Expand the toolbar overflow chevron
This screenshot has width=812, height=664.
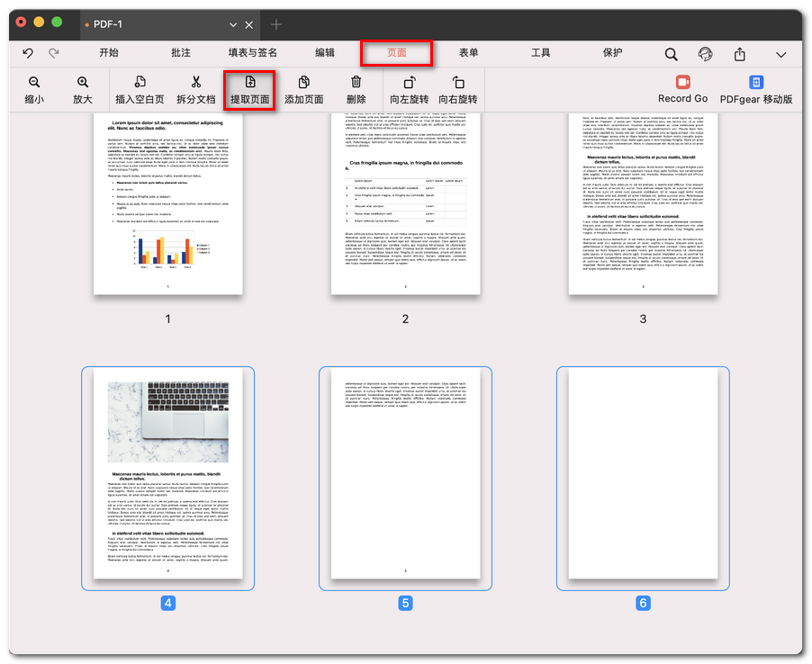tap(781, 53)
